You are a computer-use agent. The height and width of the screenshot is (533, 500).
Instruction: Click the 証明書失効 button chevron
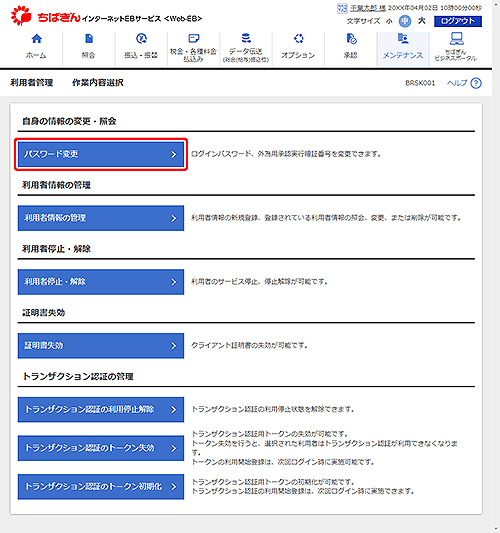[x=173, y=346]
